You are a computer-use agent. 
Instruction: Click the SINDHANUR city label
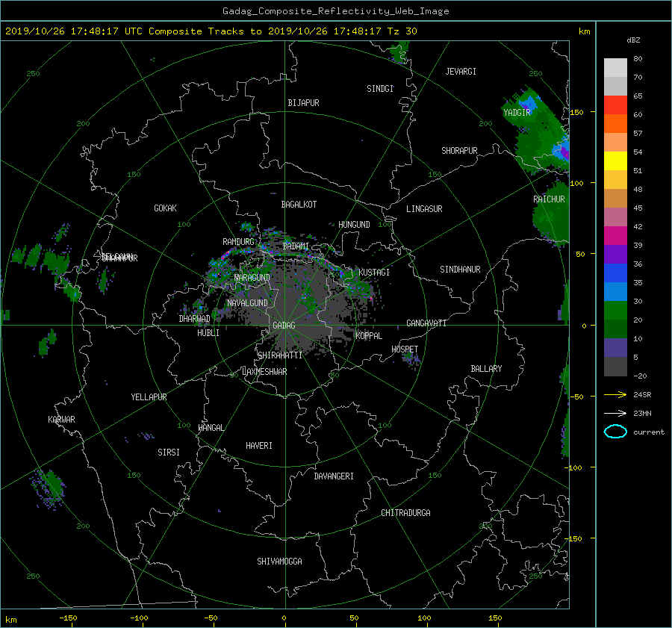[x=460, y=270]
